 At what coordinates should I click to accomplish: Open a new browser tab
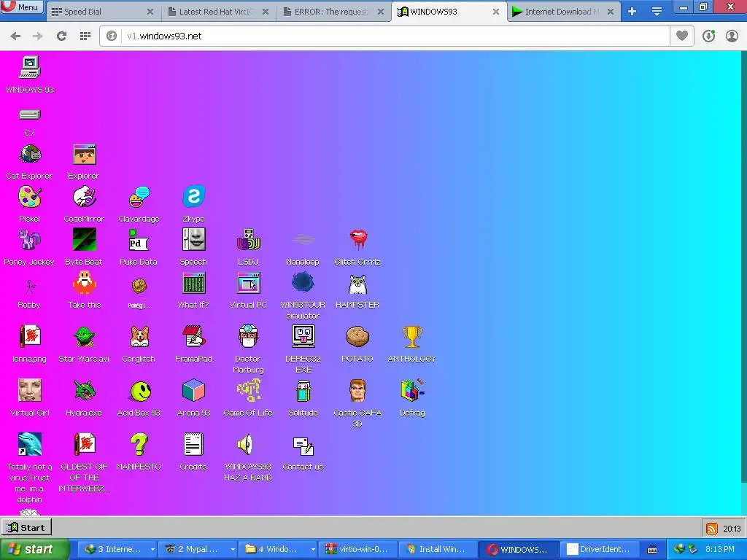(x=632, y=12)
